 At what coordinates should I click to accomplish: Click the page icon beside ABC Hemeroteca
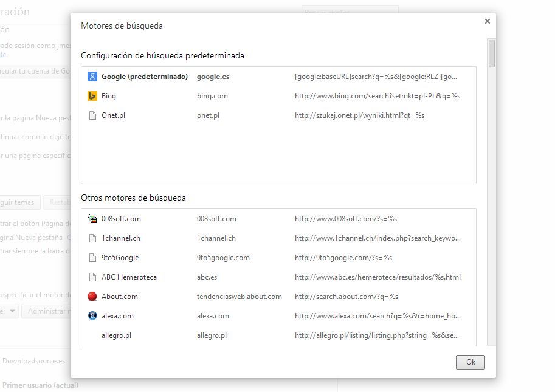tap(92, 277)
